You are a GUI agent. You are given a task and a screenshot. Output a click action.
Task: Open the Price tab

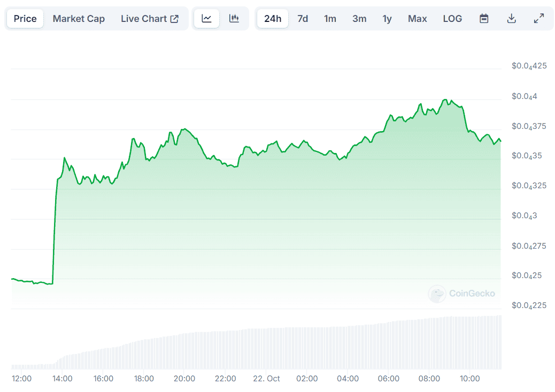pyautogui.click(x=25, y=19)
